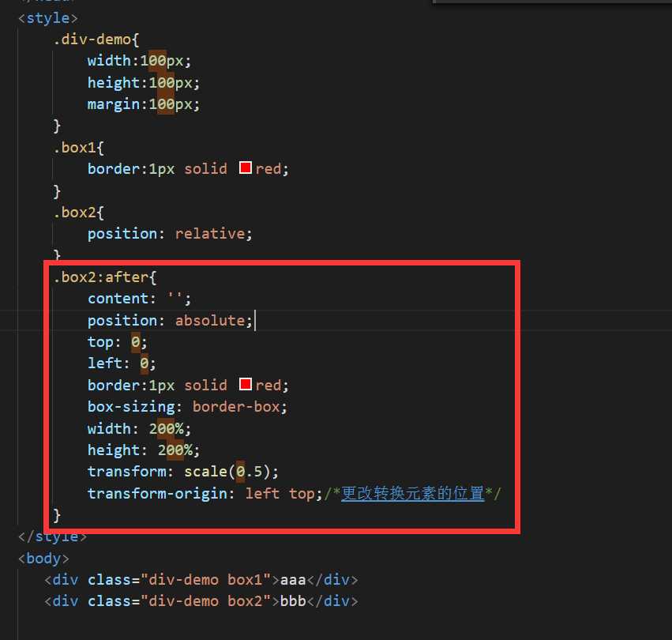
Task: Click the box-sizing: border-box line
Action: coord(187,407)
